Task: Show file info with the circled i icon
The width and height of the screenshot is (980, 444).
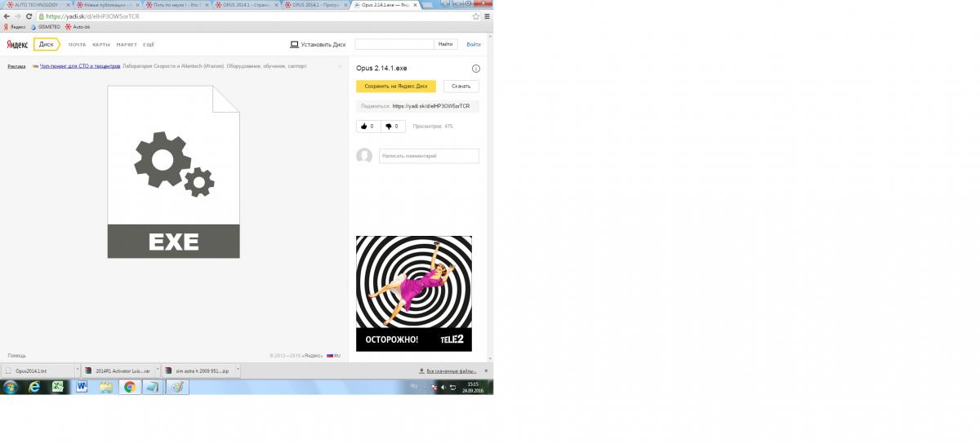Action: point(475,69)
